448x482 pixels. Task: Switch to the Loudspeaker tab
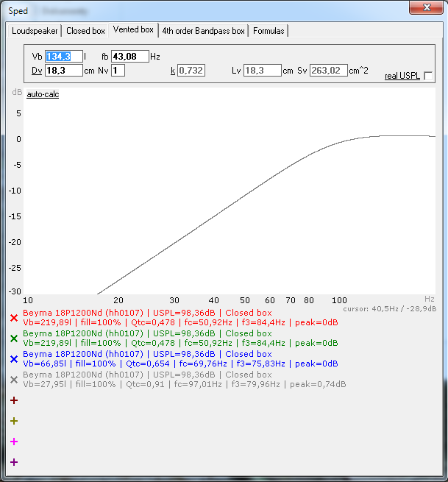(x=35, y=31)
